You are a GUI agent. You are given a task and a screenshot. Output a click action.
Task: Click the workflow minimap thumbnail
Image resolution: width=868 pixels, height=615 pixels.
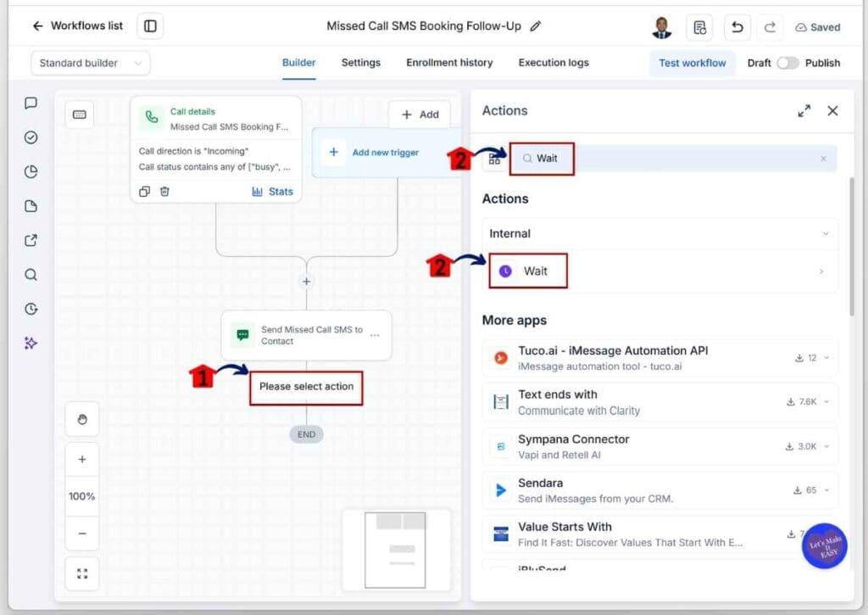tap(395, 550)
